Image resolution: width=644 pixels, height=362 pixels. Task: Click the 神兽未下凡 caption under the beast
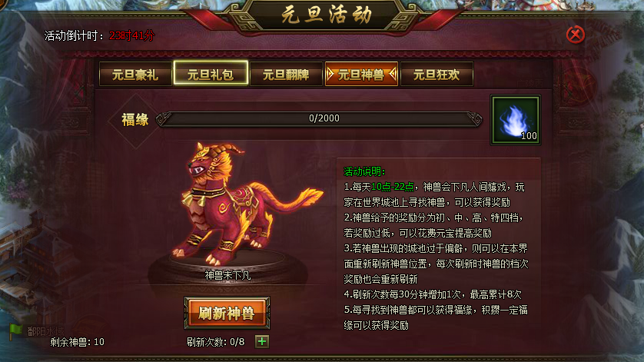coord(227,275)
